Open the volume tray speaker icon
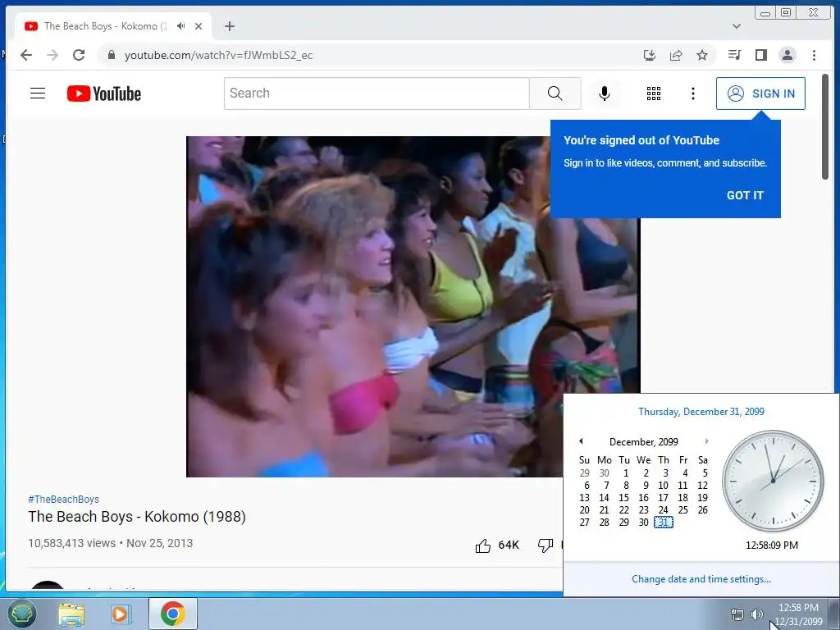 pos(756,614)
